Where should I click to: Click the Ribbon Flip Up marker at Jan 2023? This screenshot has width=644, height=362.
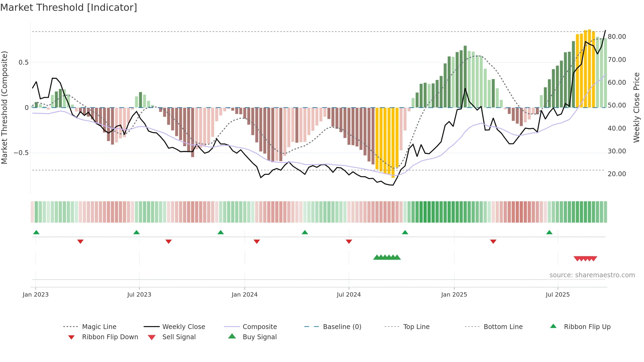(x=36, y=232)
